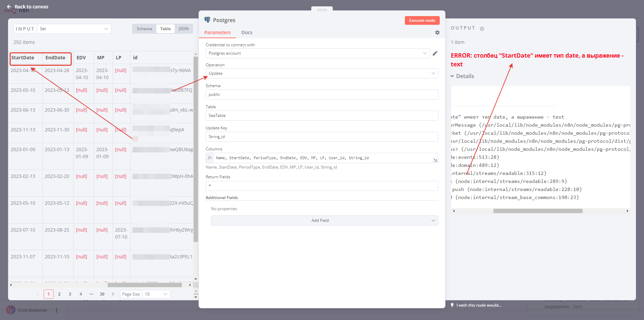The image size is (644, 320).
Task: Open node settings via gear icon
Action: (x=437, y=33)
